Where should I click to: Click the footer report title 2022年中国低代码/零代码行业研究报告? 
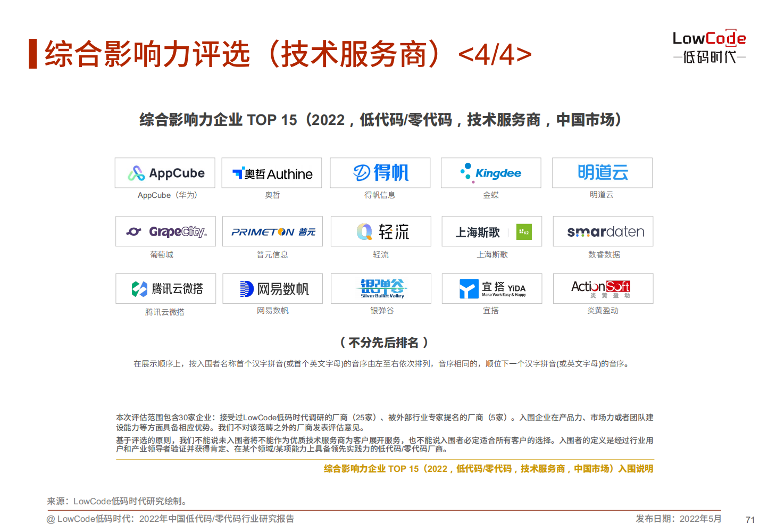click(216, 519)
